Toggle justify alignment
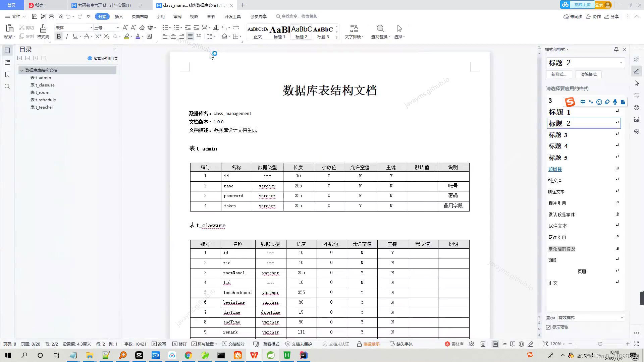This screenshot has width=644, height=362. pyautogui.click(x=190, y=36)
